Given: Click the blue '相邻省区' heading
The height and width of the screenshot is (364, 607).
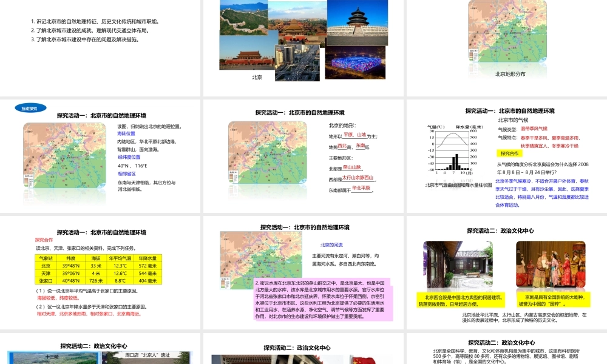Looking at the screenshot, I should [x=127, y=174].
